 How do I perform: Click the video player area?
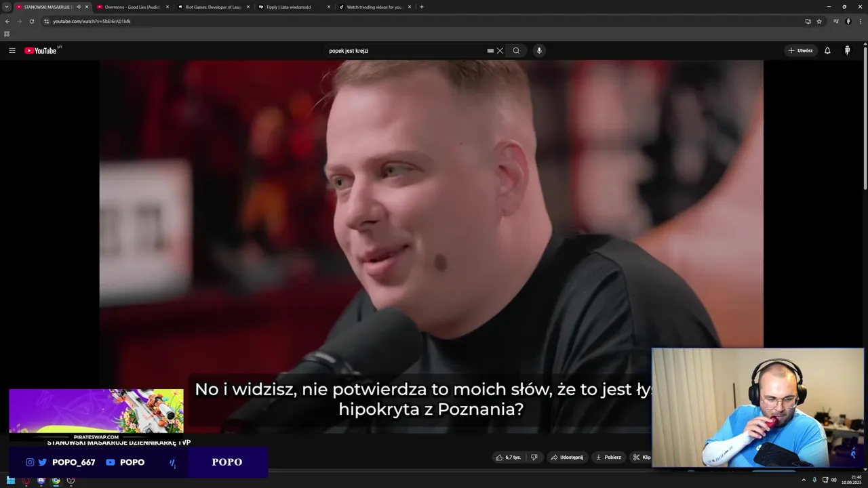tap(431, 247)
